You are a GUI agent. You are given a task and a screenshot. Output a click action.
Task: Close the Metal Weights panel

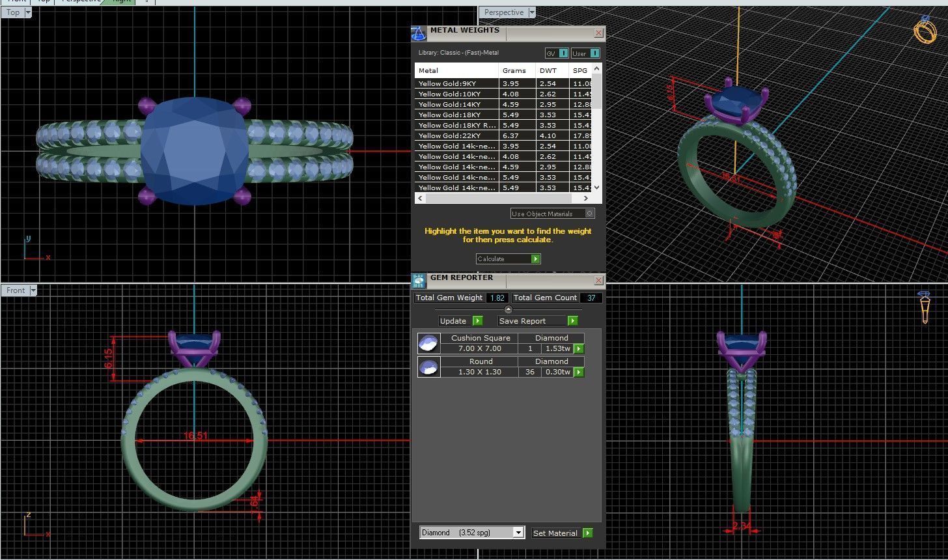pyautogui.click(x=598, y=33)
